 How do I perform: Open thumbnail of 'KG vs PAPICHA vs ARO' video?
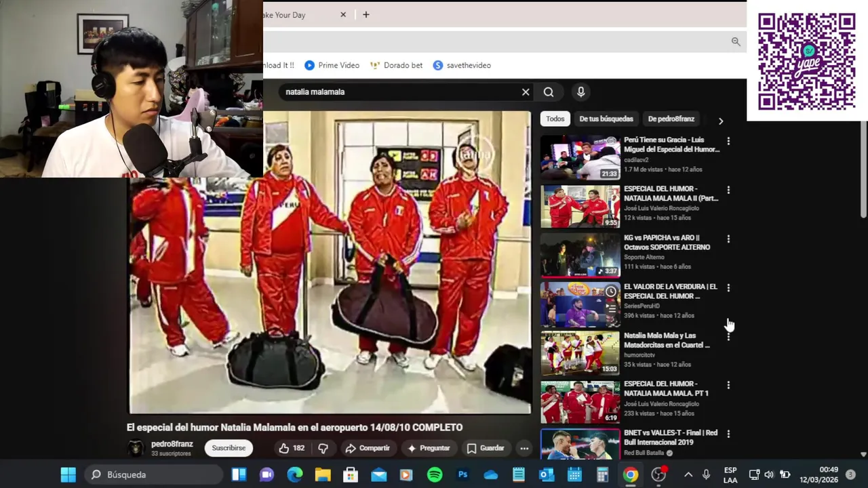(580, 255)
